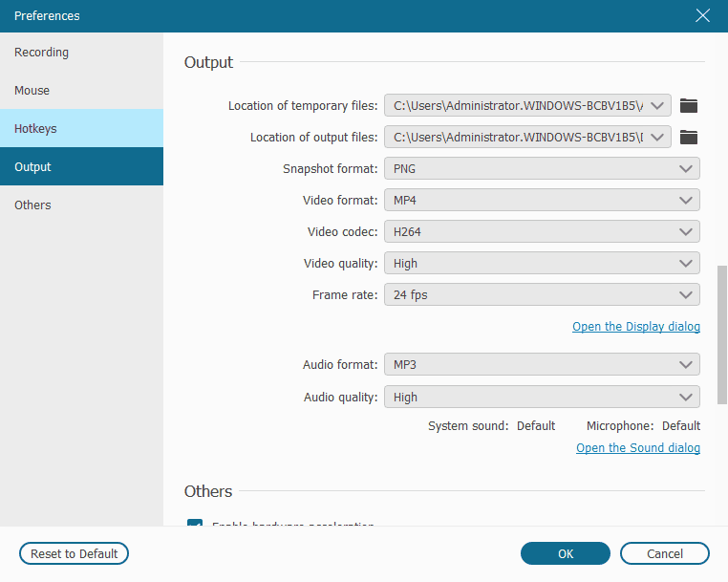Browse folder for temporary files location
The image size is (728, 582).
coord(689,105)
